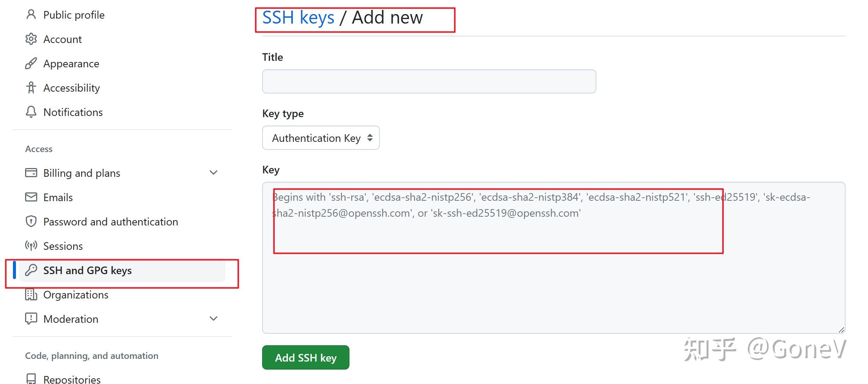The height and width of the screenshot is (384, 868).
Task: Click the Organizations building icon
Action: click(x=31, y=295)
